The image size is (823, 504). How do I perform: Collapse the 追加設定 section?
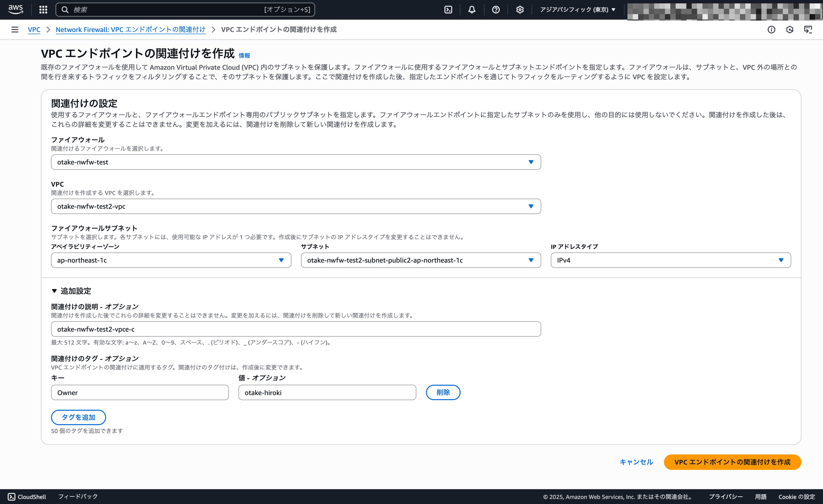tap(71, 291)
